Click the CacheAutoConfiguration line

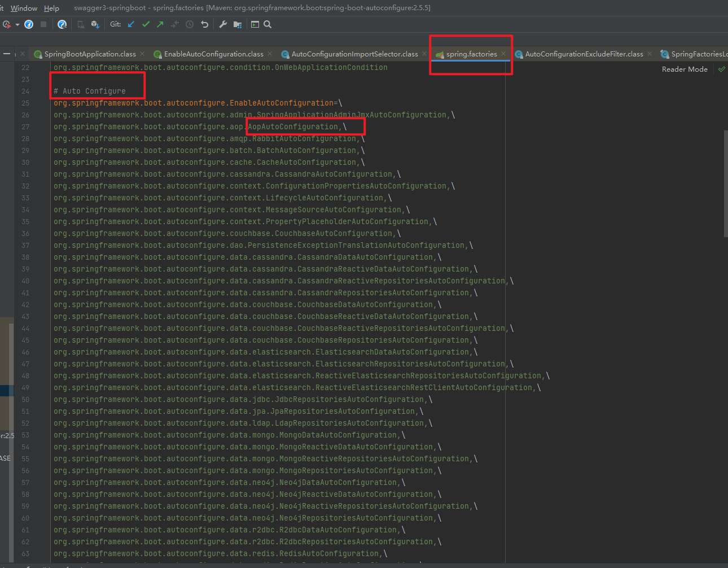(209, 162)
